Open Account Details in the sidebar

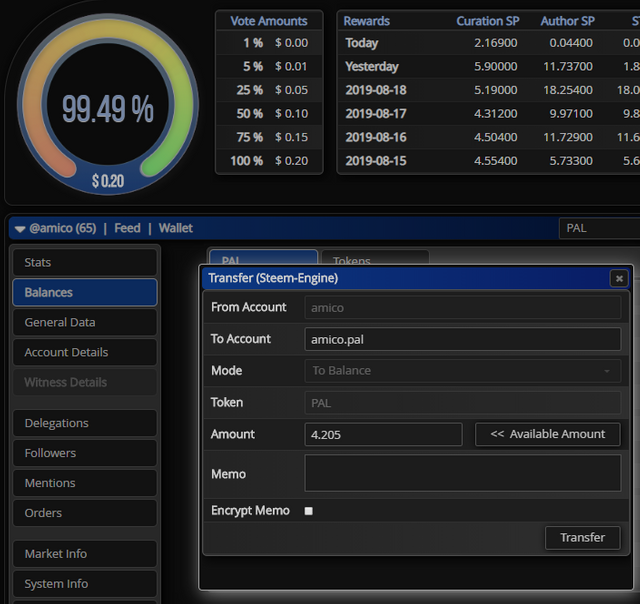click(85, 352)
